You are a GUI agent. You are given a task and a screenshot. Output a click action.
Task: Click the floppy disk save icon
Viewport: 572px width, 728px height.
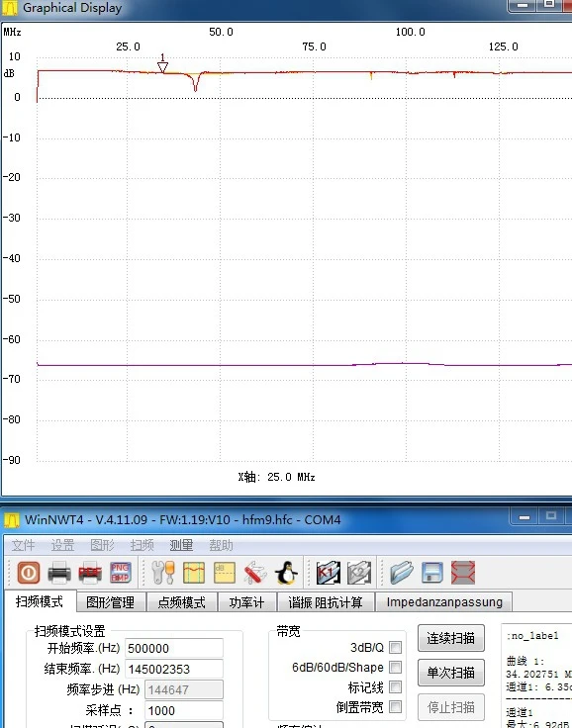432,573
